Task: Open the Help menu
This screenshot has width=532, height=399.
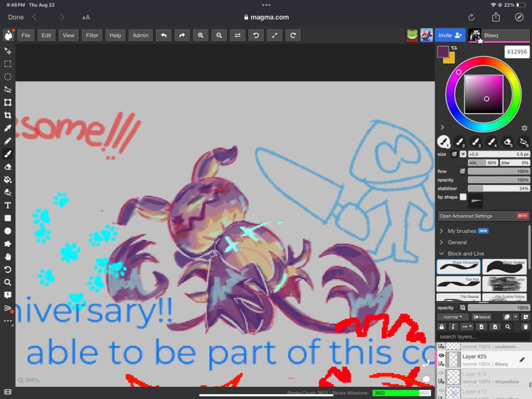Action: [115, 35]
